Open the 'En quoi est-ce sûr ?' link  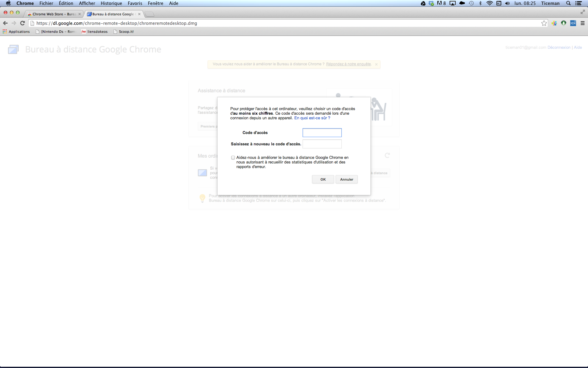[312, 118]
